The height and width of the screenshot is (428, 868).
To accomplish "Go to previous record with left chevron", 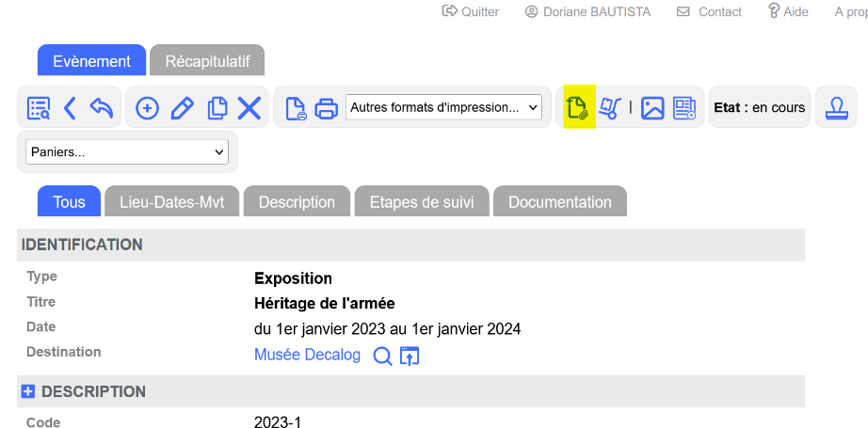I will pos(70,108).
